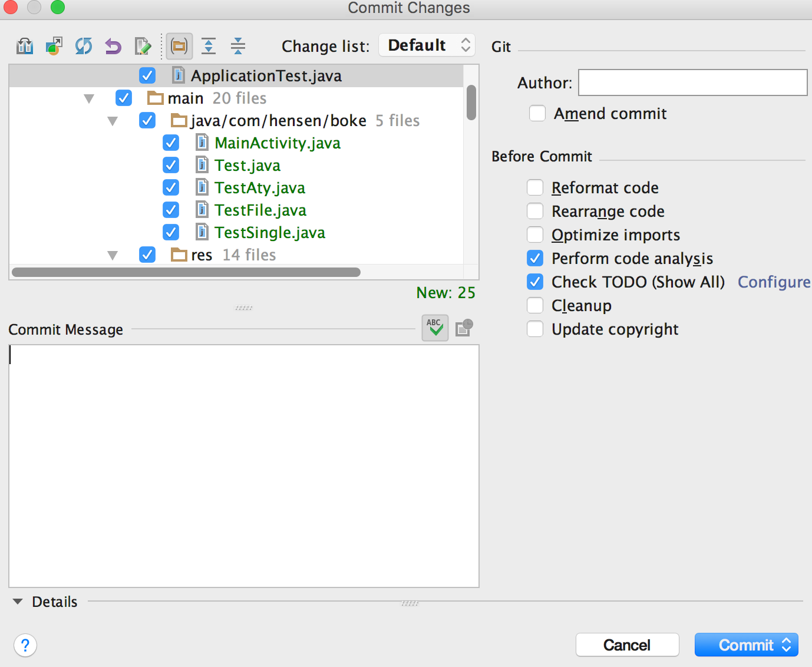Uncheck the Test.java checkbox
Image resolution: width=812 pixels, height=667 pixels.
(171, 165)
